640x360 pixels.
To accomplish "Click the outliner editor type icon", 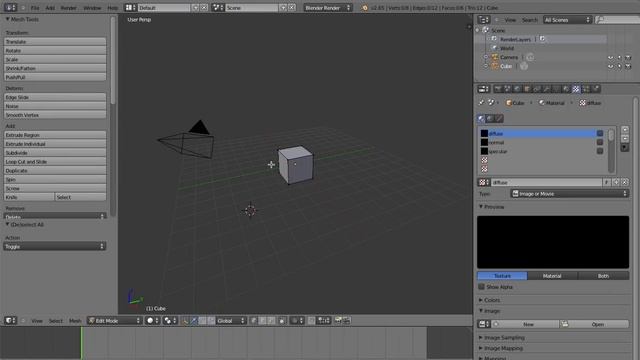I will tap(484, 20).
